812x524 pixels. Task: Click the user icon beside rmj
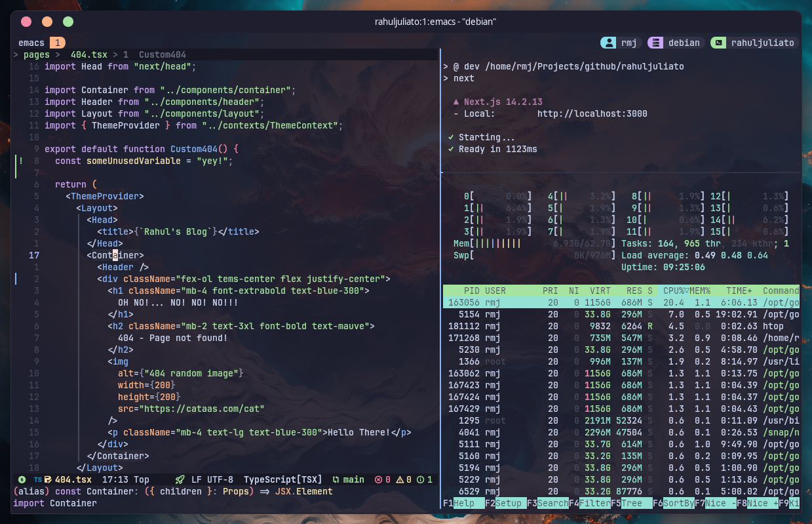pos(609,43)
